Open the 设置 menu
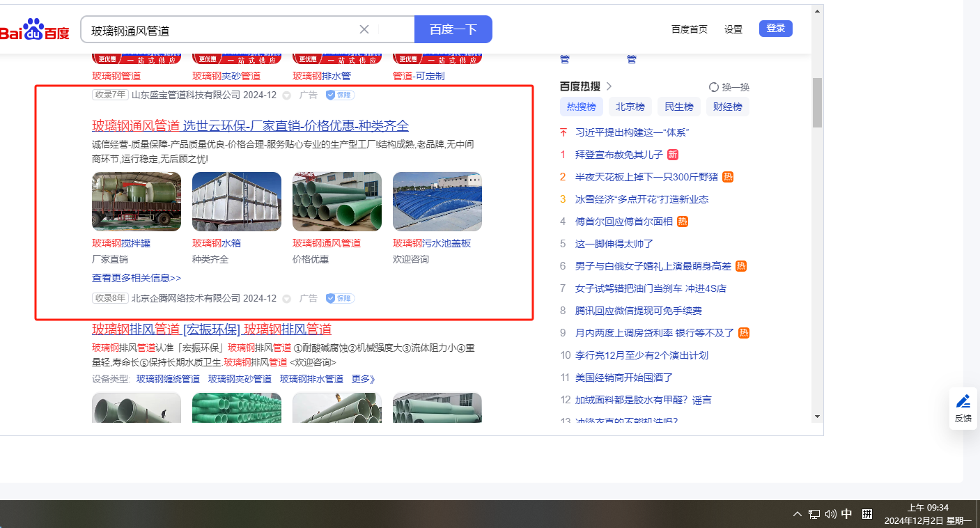The width and height of the screenshot is (980, 528). pyautogui.click(x=733, y=29)
